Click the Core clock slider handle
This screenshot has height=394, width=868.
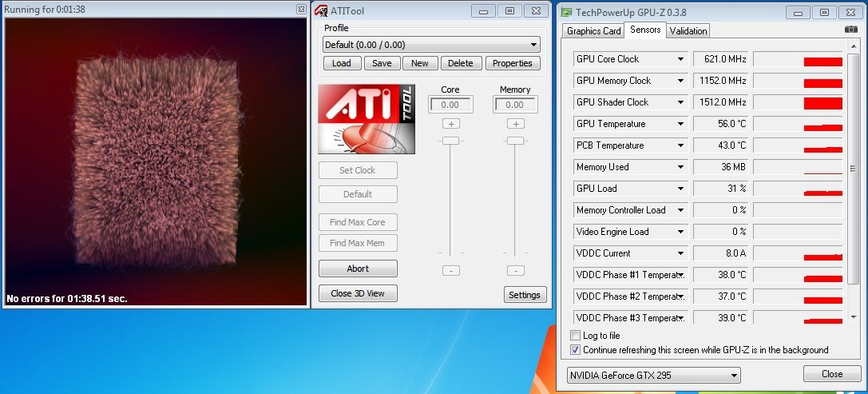coord(450,141)
